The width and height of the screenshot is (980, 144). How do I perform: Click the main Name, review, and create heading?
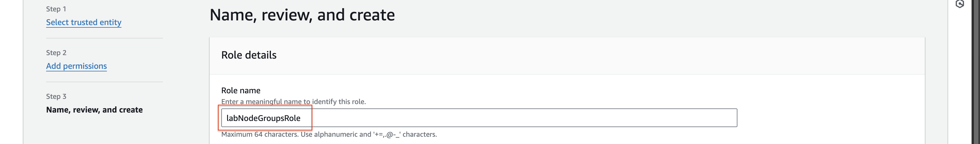tap(302, 15)
